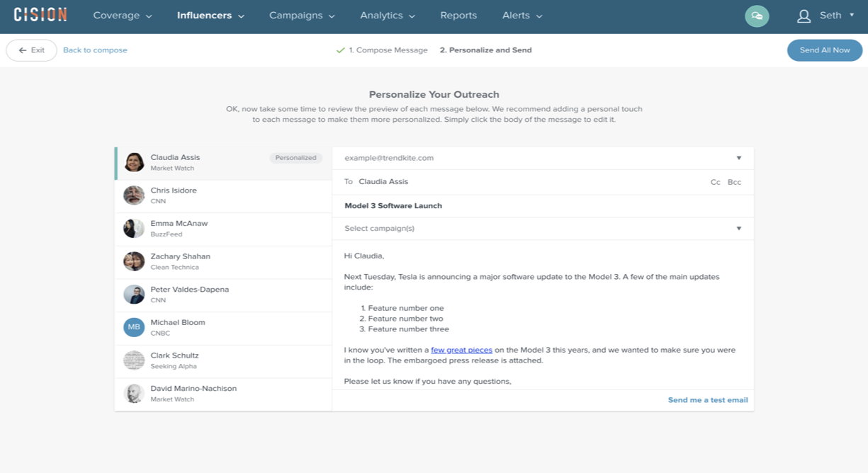Screen dimensions: 868x473
Task: Select Chris Isidore recipient
Action: (x=223, y=196)
